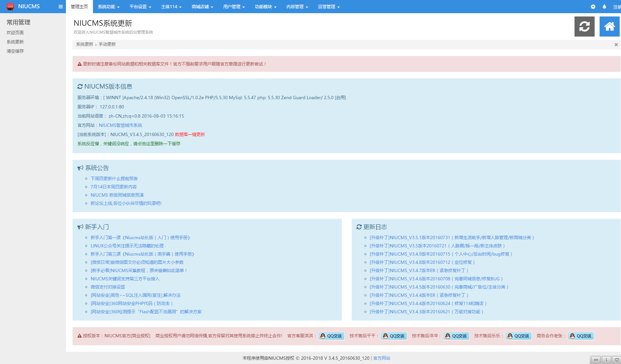Click refresh icon beside NIUCMS版本信息 heading
The height and width of the screenshot is (364, 621).
point(80,86)
